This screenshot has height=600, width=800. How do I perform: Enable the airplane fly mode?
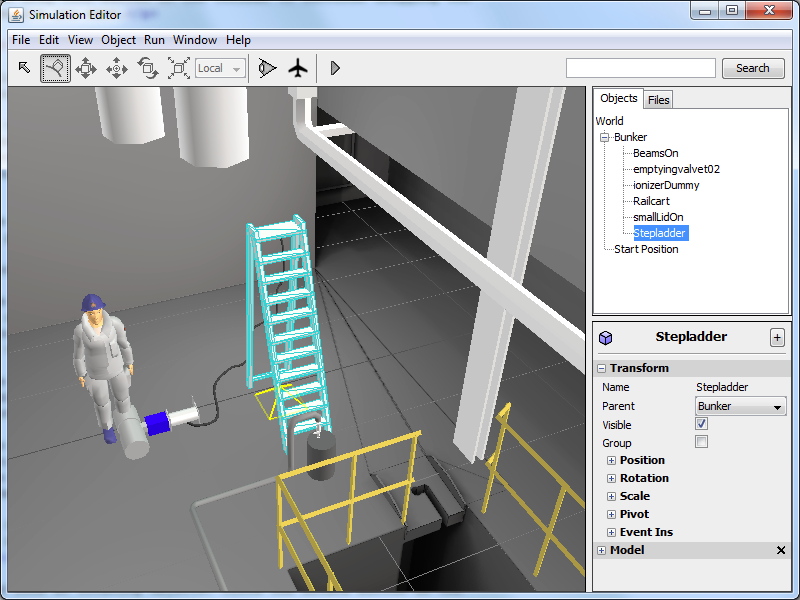(298, 68)
